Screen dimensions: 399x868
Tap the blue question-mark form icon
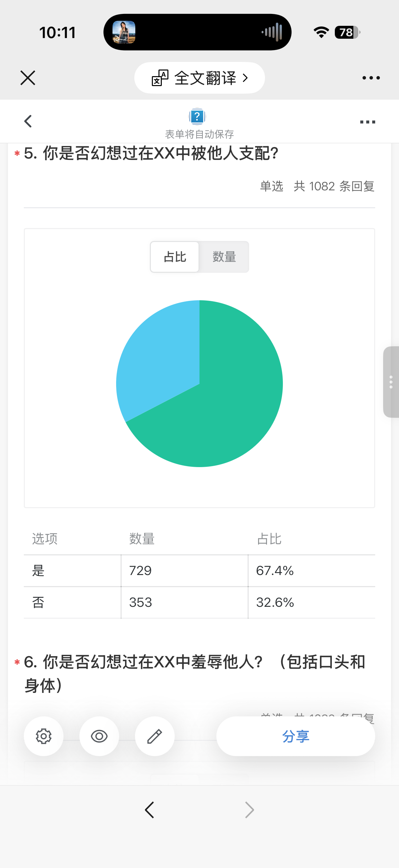[197, 117]
